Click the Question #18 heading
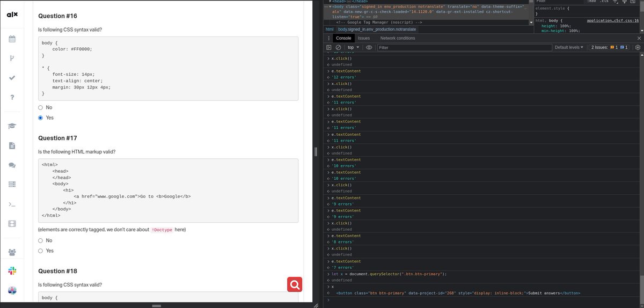Image resolution: width=644 pixels, height=308 pixels. pyautogui.click(x=57, y=271)
